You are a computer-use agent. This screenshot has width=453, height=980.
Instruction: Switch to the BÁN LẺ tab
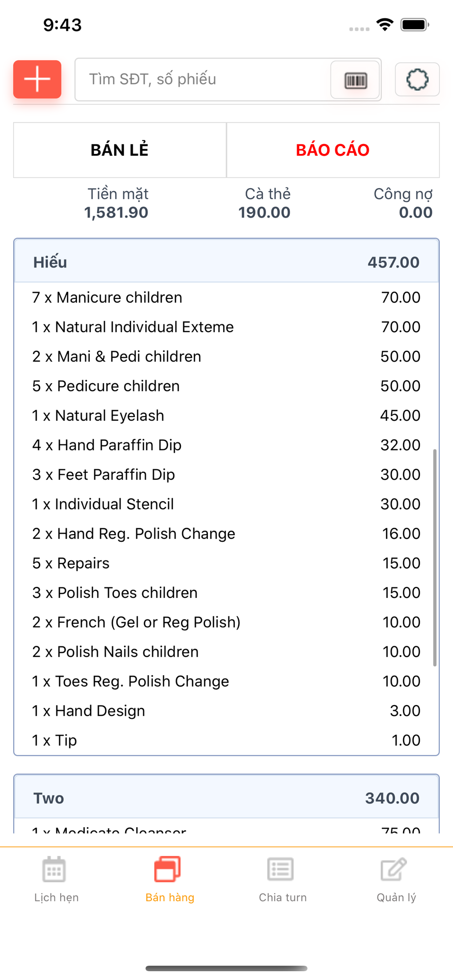point(120,150)
